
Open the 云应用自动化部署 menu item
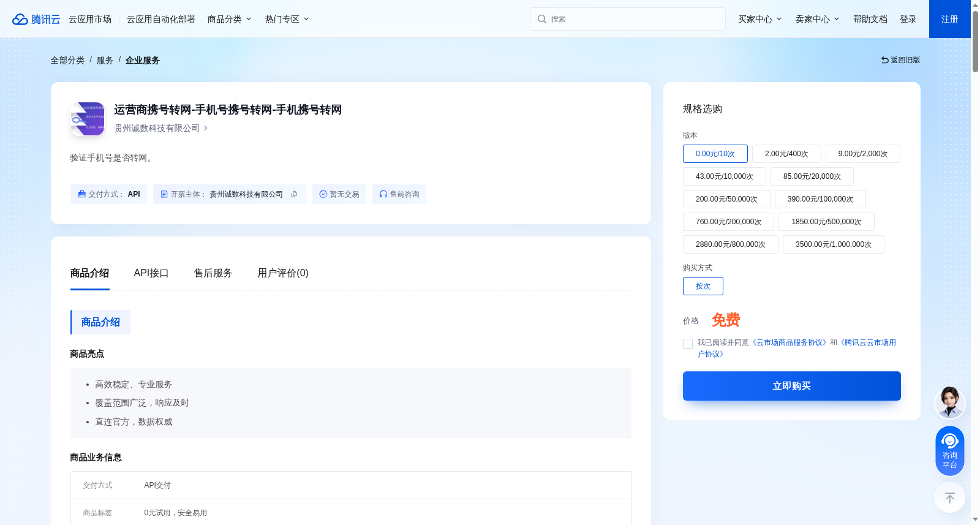[161, 19]
